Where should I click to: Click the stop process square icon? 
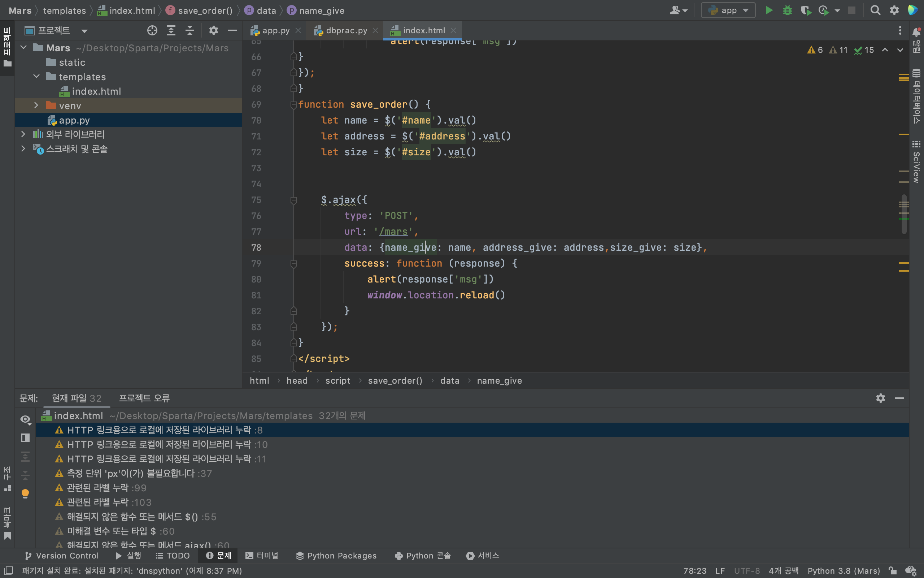coord(852,10)
